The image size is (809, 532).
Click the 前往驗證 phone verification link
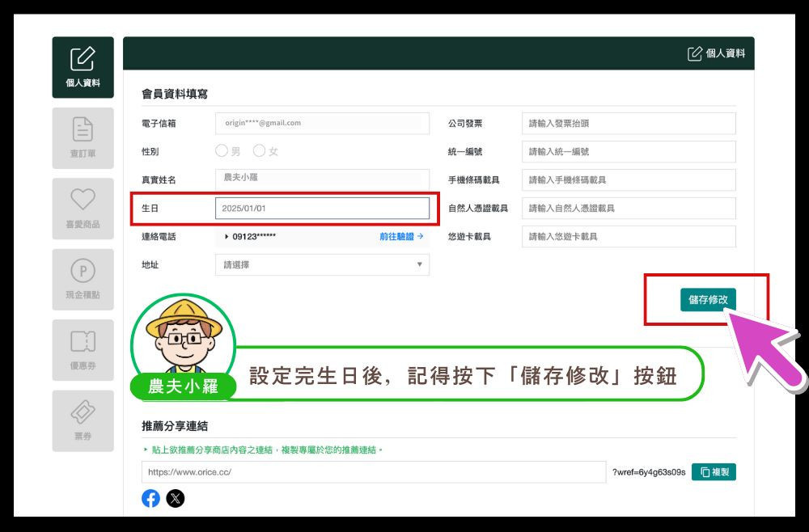pyautogui.click(x=401, y=236)
